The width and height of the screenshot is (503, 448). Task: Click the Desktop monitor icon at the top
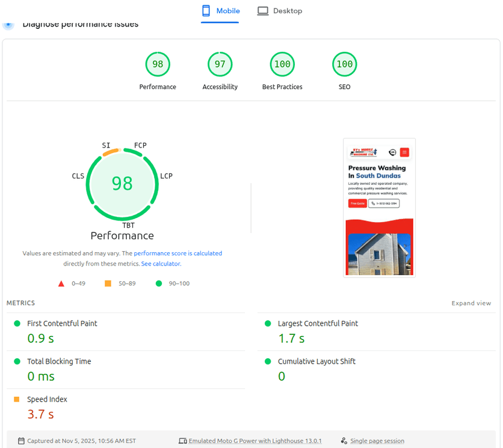point(262,10)
